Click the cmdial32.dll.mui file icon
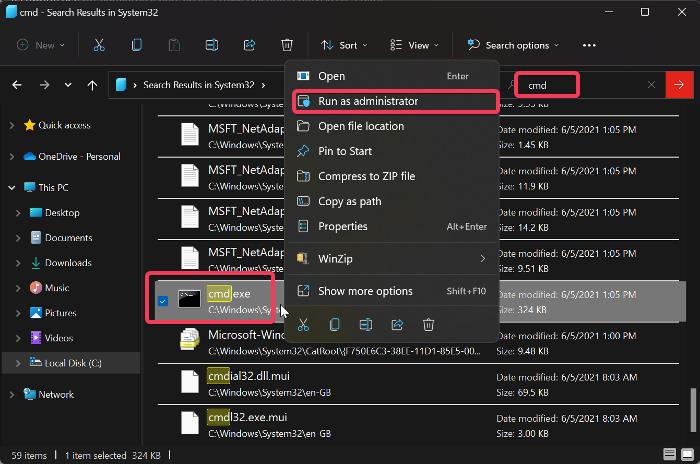The width and height of the screenshot is (700, 464). pos(189,382)
